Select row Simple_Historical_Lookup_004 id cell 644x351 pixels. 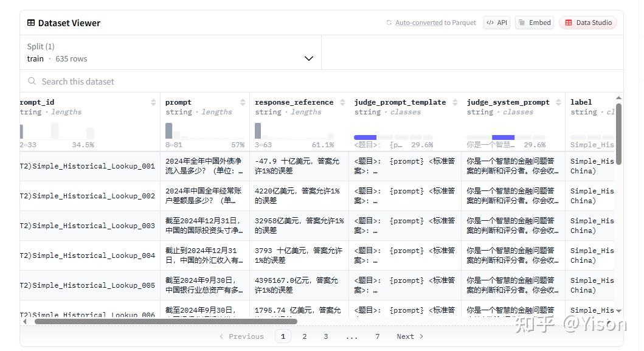(x=89, y=255)
